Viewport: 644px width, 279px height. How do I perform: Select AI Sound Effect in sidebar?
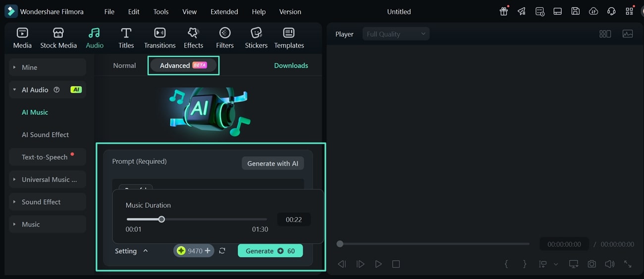pos(45,135)
